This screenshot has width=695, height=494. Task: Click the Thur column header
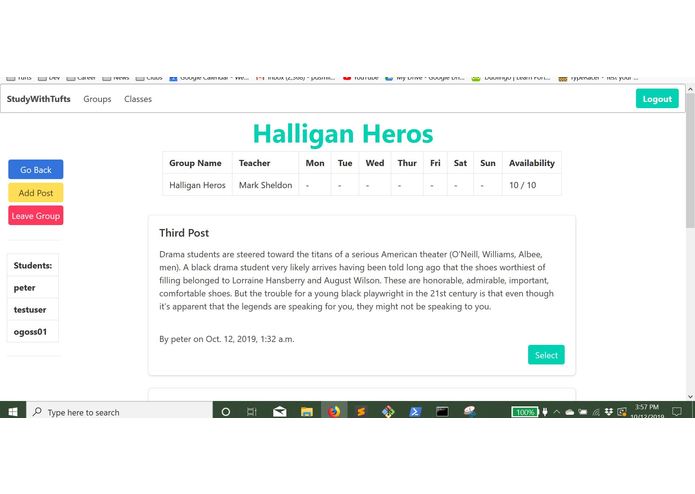click(x=407, y=163)
